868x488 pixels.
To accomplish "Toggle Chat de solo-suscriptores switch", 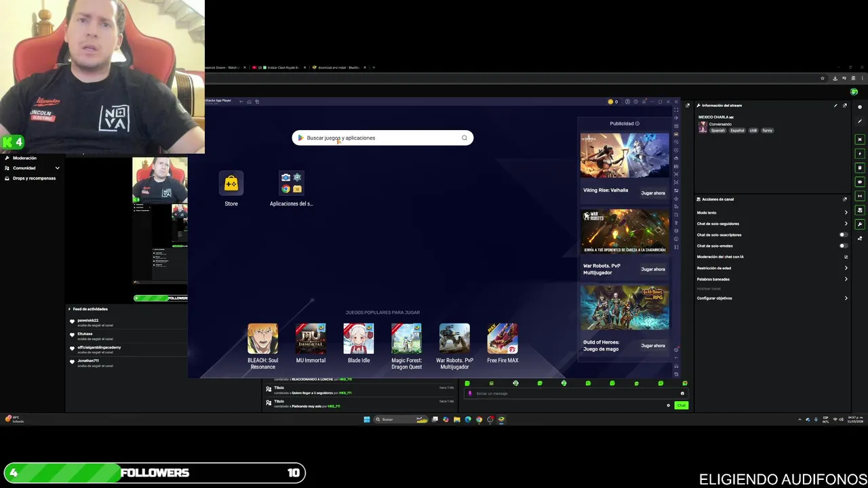I will (844, 235).
